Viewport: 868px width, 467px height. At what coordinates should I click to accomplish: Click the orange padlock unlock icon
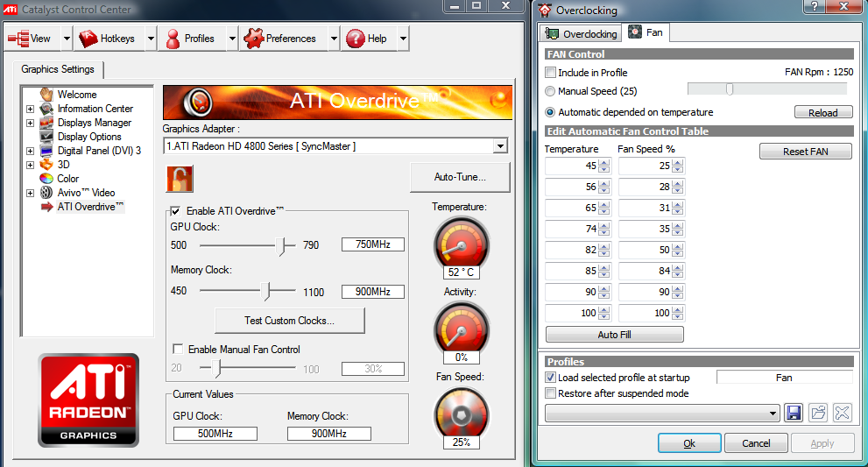(x=180, y=178)
